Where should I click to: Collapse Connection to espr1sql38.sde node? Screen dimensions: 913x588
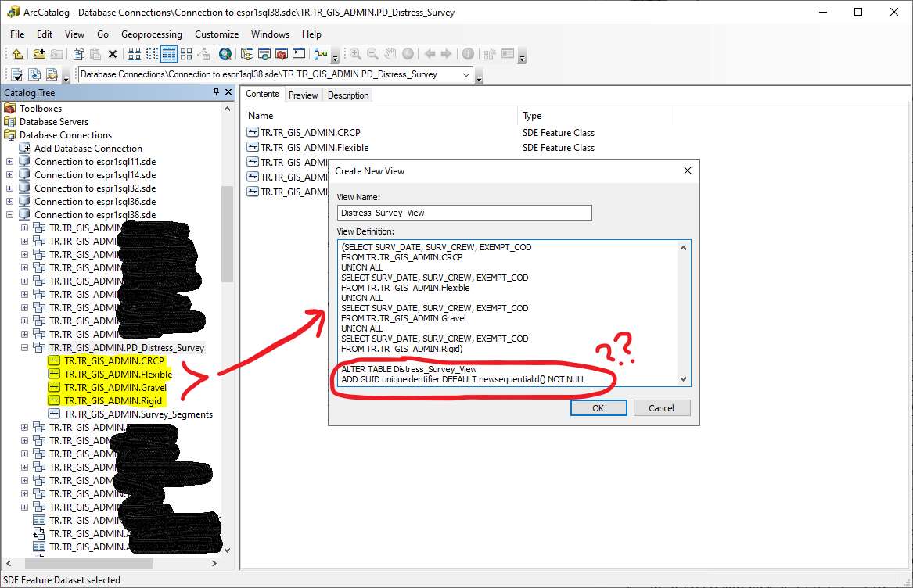9,215
